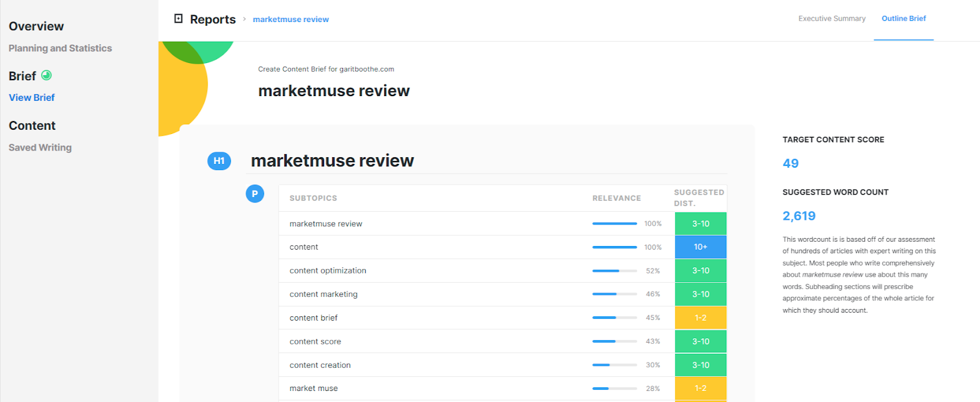
Task: Click the 43% relevance value
Action: tap(653, 341)
